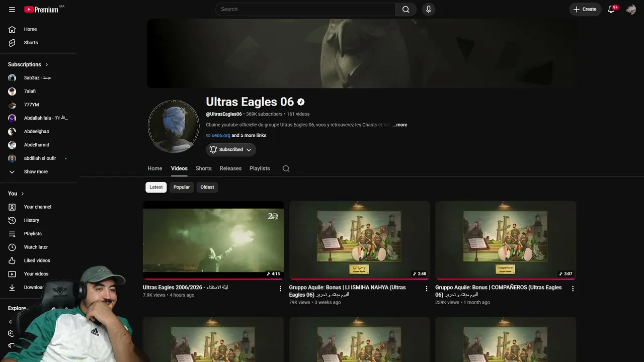Open the ue06.org link
The height and width of the screenshot is (362, 644).
220,135
